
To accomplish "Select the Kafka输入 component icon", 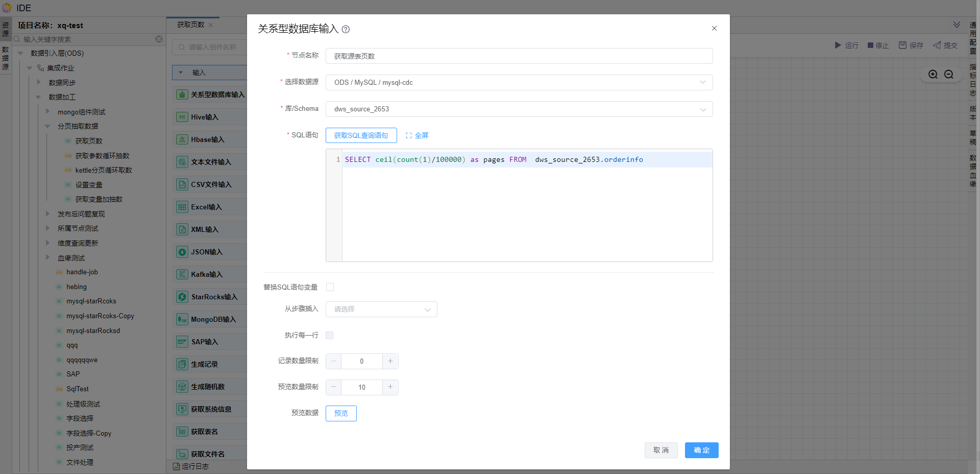I will (x=182, y=274).
